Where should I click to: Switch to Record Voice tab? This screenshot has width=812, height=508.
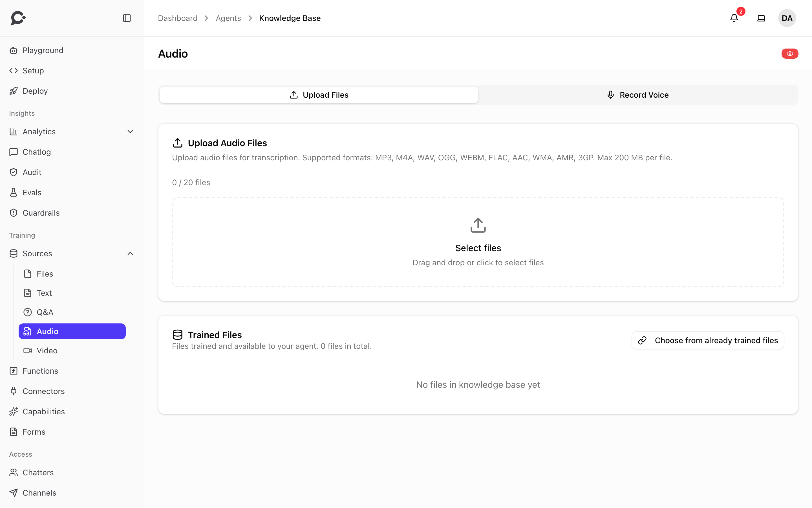coord(638,95)
